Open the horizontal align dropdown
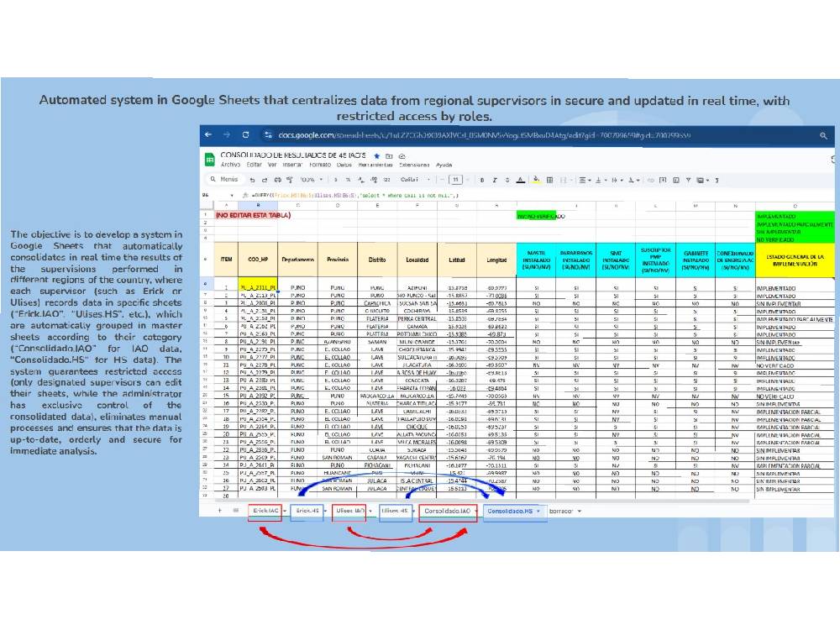 click(585, 180)
